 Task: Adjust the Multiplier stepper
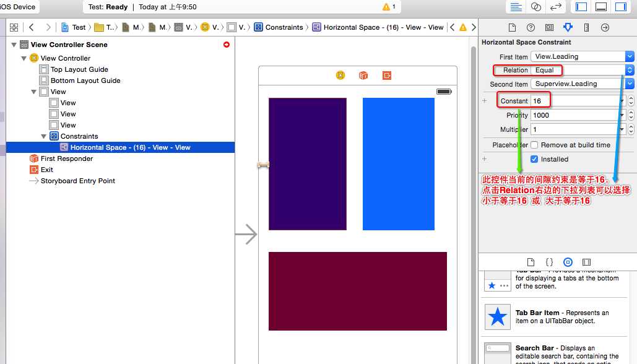[x=631, y=129]
